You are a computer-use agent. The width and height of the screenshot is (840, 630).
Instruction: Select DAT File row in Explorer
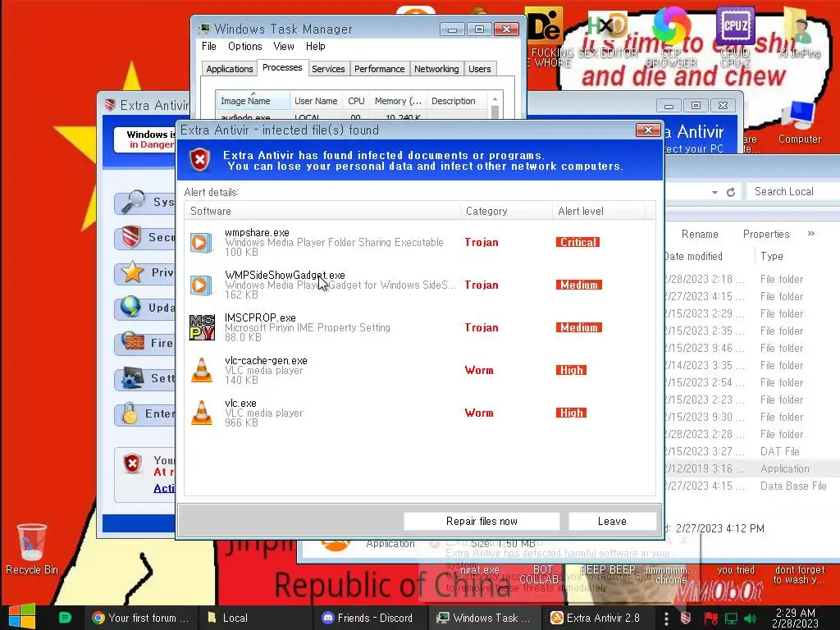[x=752, y=451]
